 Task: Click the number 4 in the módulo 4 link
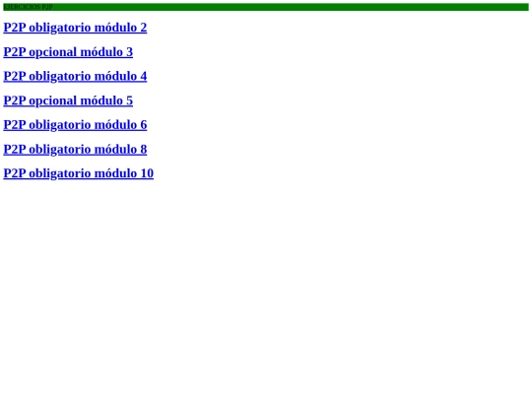(144, 76)
